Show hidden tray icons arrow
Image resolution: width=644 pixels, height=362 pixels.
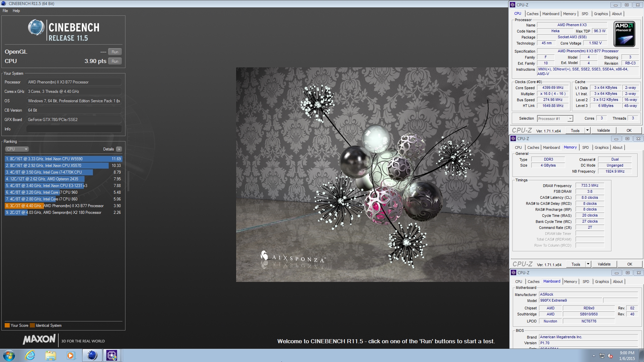(x=594, y=356)
